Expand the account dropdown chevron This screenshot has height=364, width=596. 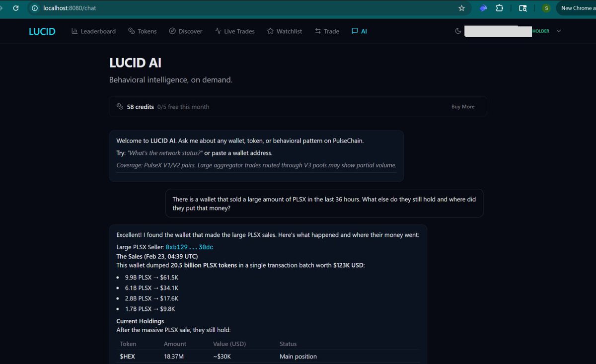click(x=559, y=31)
